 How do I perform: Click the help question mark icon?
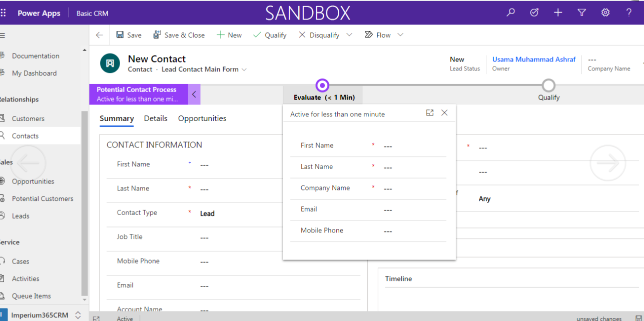[x=629, y=13]
